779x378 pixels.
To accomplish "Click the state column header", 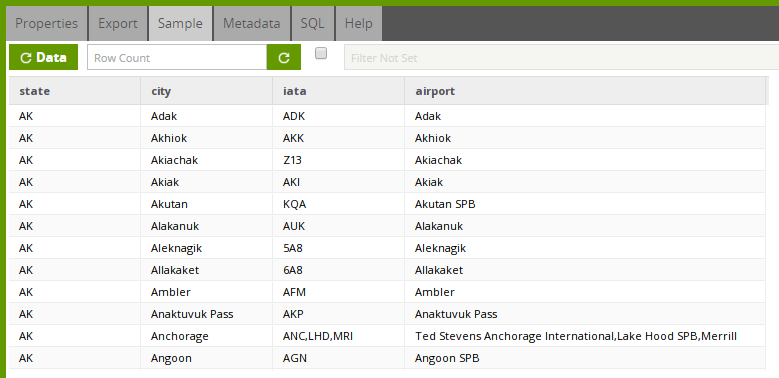I will (75, 91).
